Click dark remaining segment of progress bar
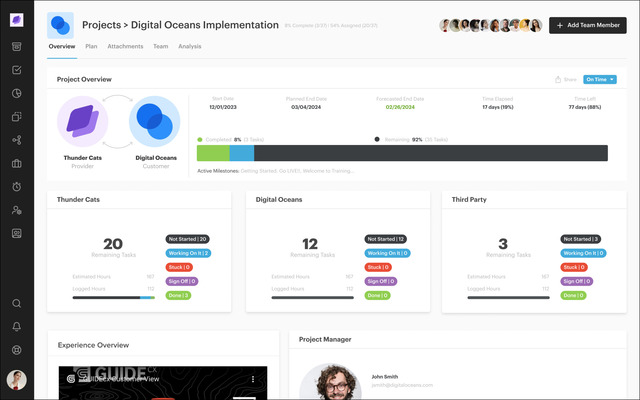This screenshot has height=400, width=640. (x=431, y=153)
